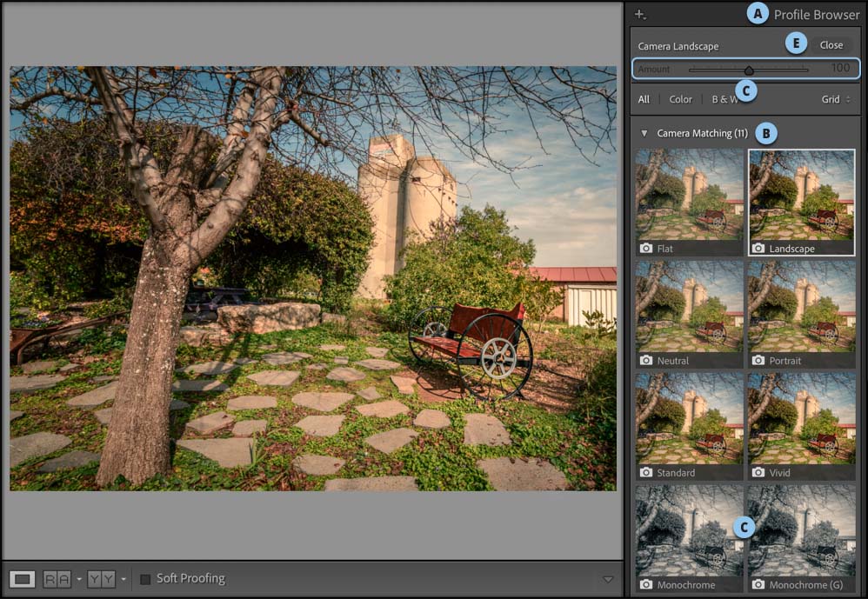Enable the Soft Proofing checkbox

145,579
